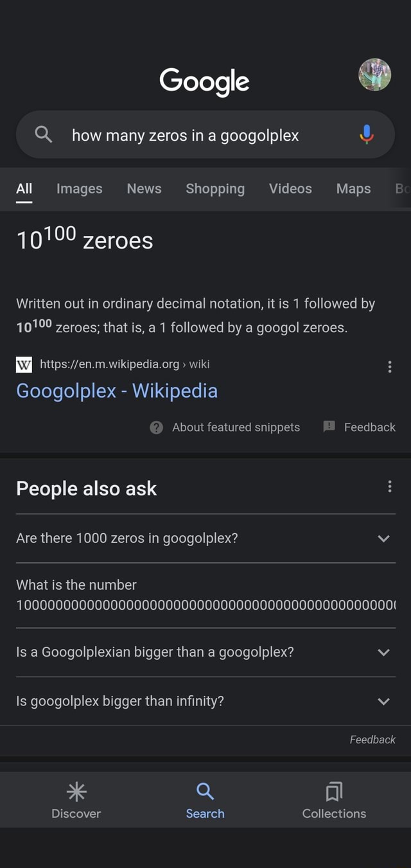Open the three-dot menu on the featured snippet
411x868 pixels.
tap(389, 366)
